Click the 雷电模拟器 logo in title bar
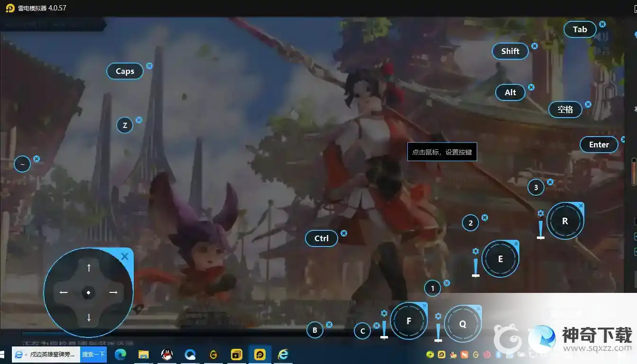The width and height of the screenshot is (637, 364). tap(10, 8)
